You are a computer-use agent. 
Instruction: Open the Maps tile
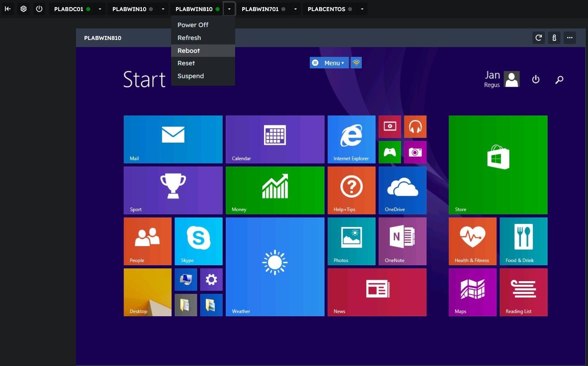pyautogui.click(x=472, y=292)
